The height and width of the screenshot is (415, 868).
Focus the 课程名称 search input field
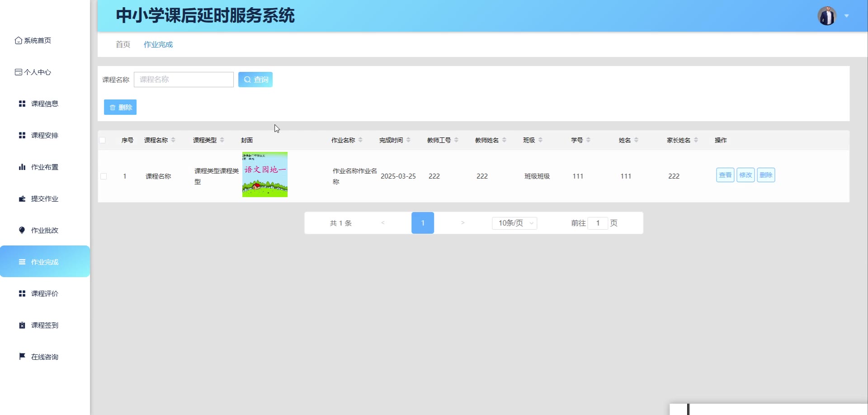(184, 80)
